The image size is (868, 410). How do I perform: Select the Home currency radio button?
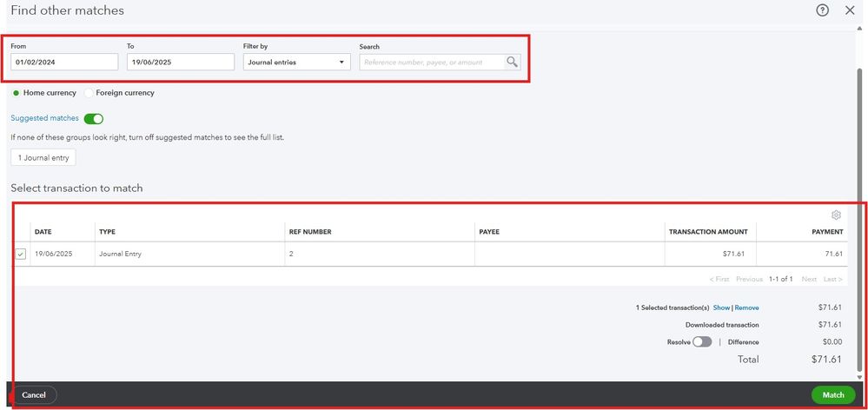point(16,93)
